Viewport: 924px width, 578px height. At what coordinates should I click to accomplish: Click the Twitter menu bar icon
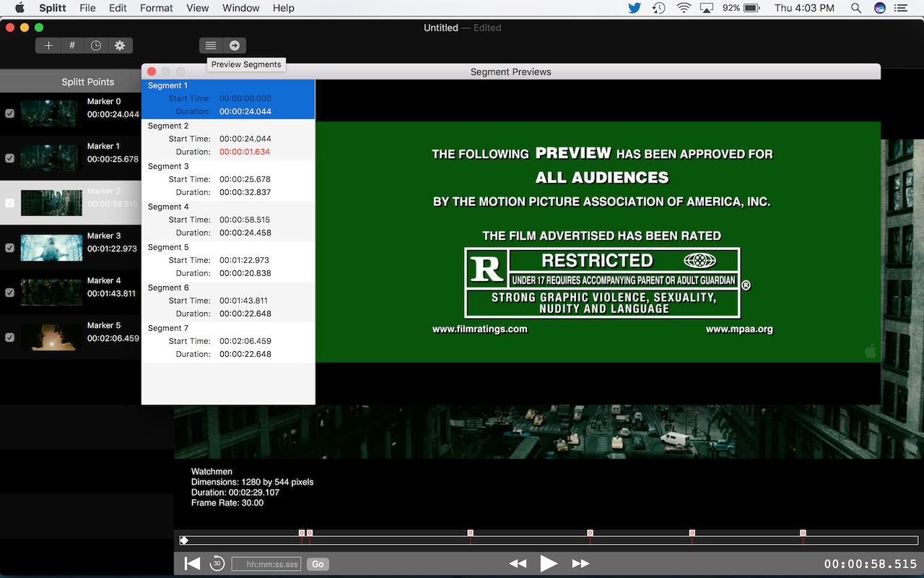click(635, 8)
